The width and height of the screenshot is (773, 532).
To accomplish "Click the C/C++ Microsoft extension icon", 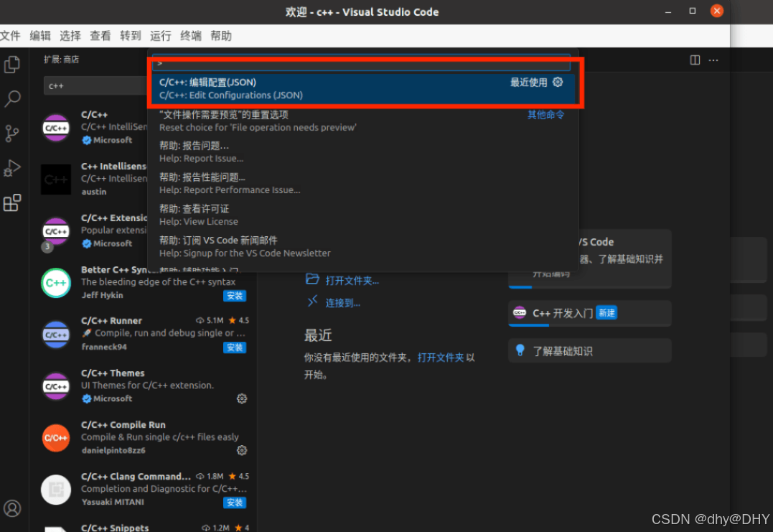I will (56, 128).
